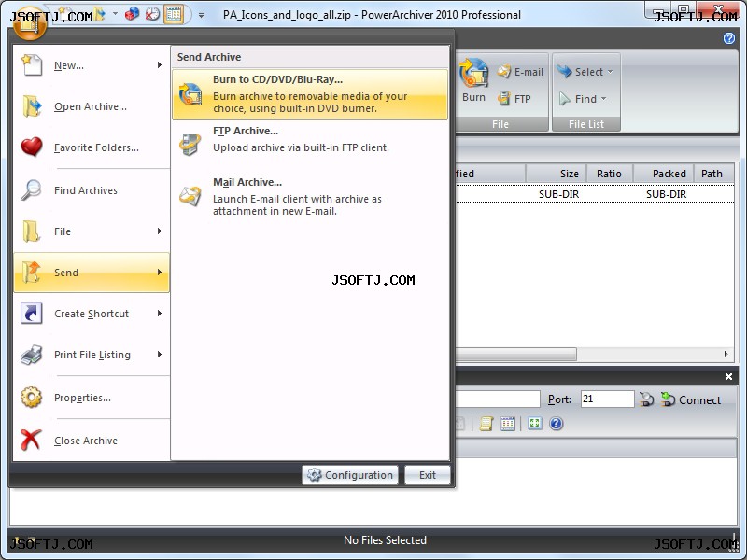Screen dimensions: 747x560
Task: Expand the Send submenu arrow
Action: (160, 272)
